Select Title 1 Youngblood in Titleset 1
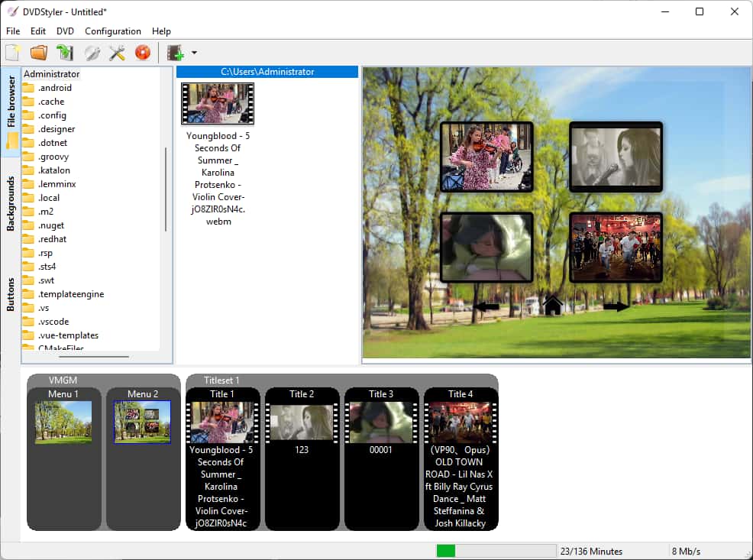 tap(222, 458)
